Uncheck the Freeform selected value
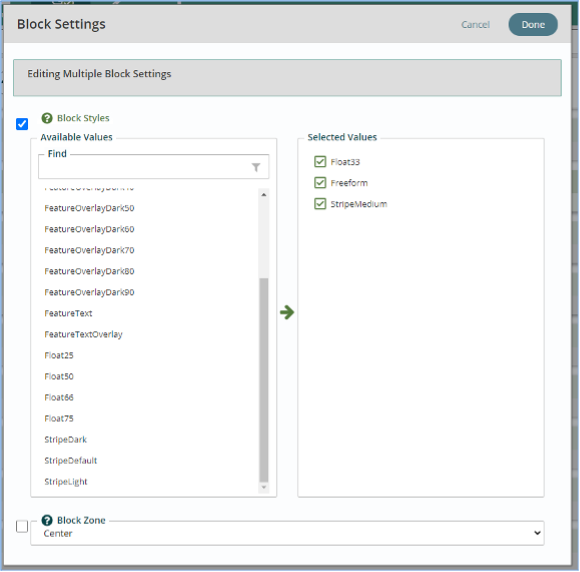The width and height of the screenshot is (580, 572). coord(320,183)
